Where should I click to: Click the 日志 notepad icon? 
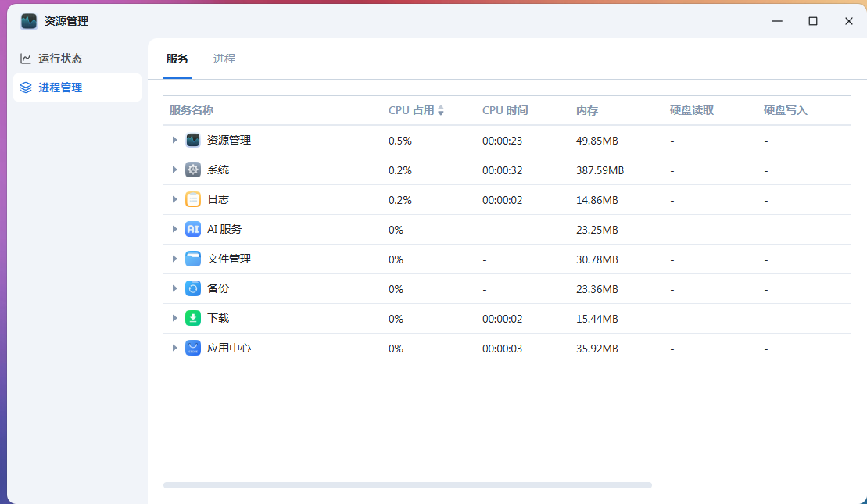click(193, 200)
